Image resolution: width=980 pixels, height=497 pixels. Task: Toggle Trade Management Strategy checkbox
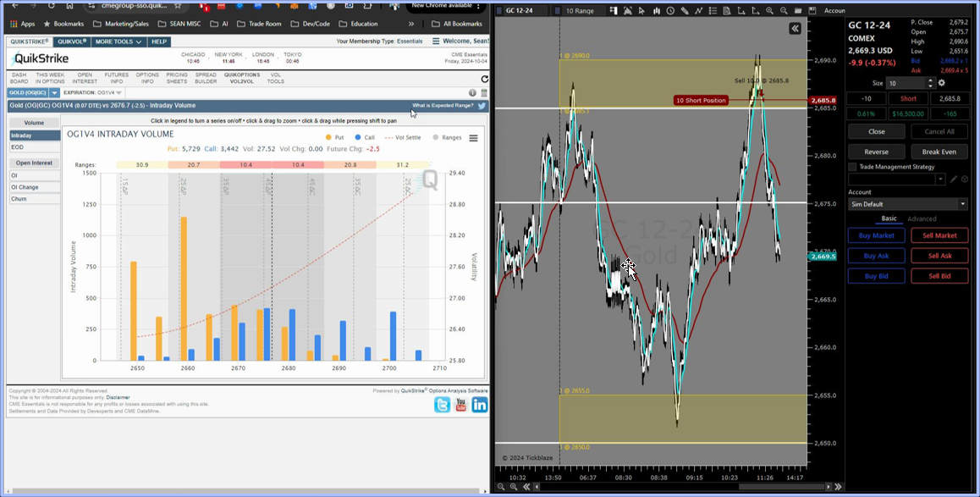pos(852,167)
